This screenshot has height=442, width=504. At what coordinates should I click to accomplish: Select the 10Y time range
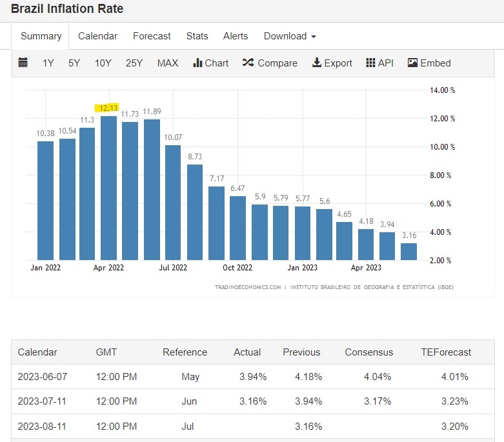(103, 63)
